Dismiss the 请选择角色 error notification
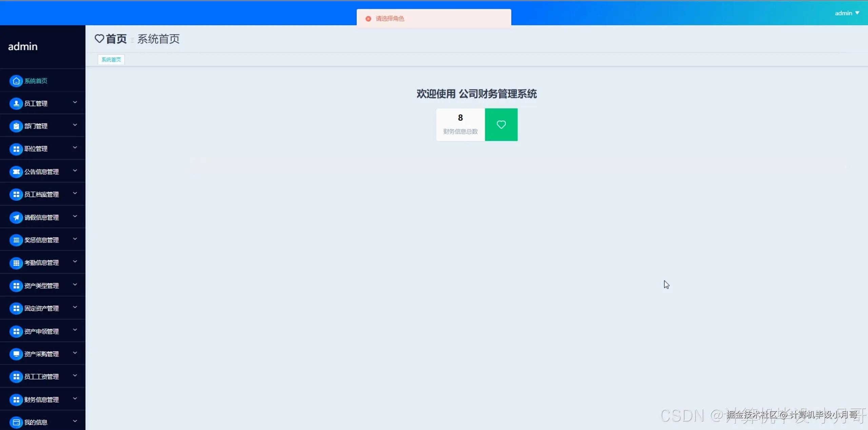This screenshot has width=868, height=430. 368,18
